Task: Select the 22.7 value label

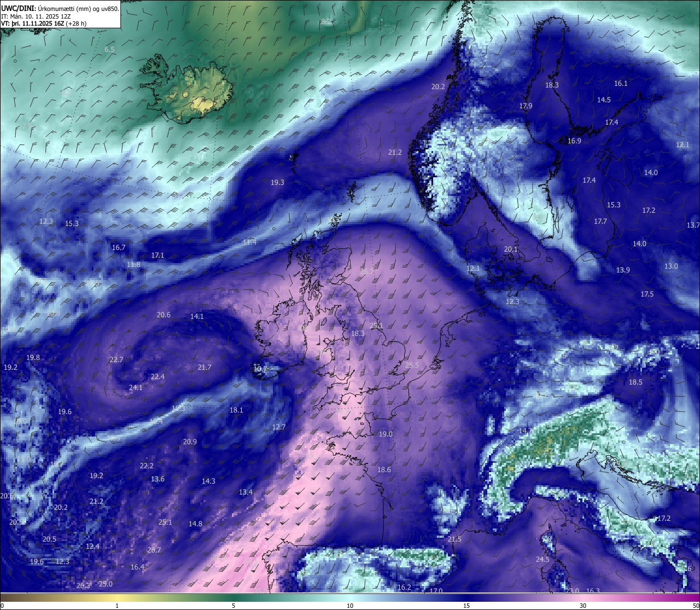Action: (116, 360)
